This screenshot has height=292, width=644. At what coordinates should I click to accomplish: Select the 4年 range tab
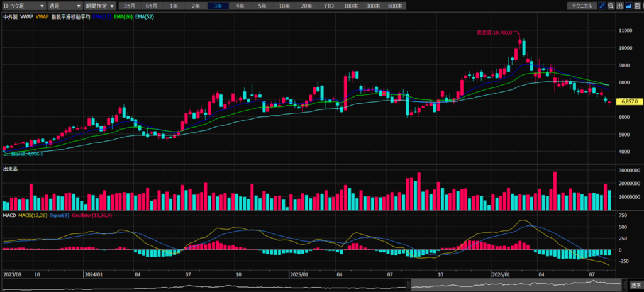(x=240, y=6)
